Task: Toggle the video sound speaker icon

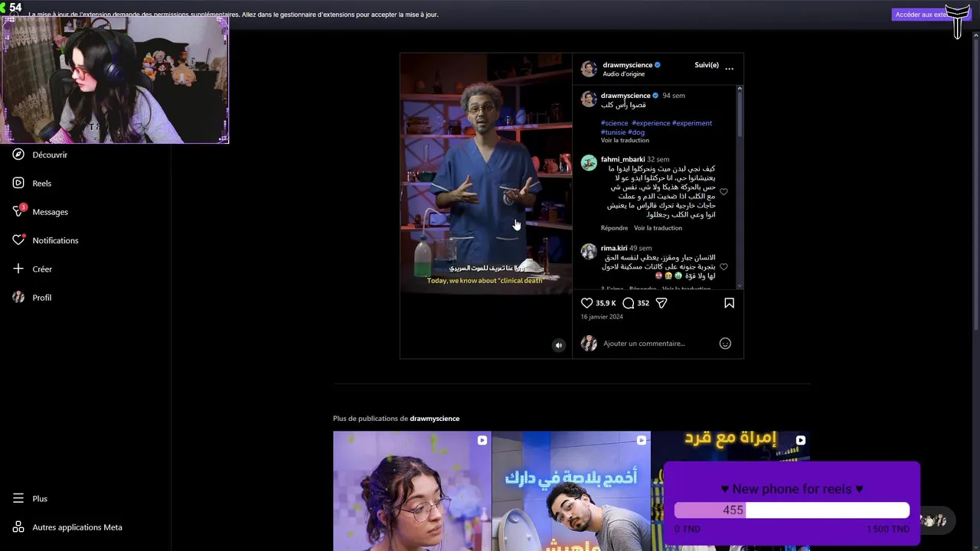Action: (558, 345)
